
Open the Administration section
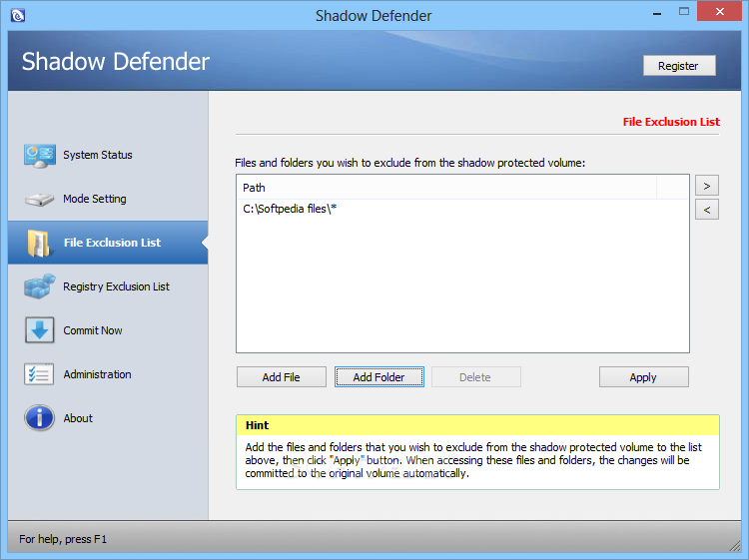pos(97,374)
